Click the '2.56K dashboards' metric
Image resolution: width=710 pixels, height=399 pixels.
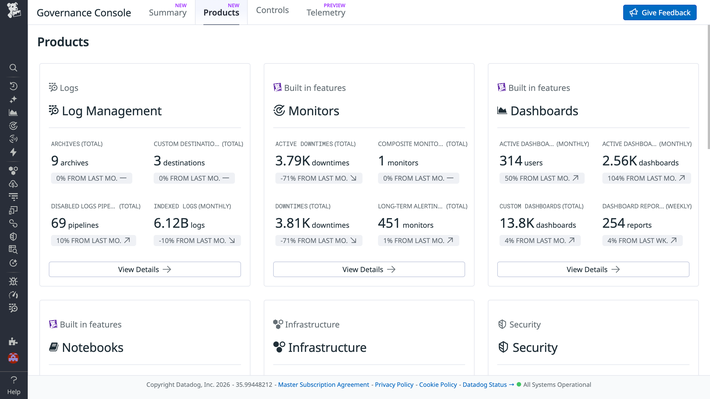640,161
